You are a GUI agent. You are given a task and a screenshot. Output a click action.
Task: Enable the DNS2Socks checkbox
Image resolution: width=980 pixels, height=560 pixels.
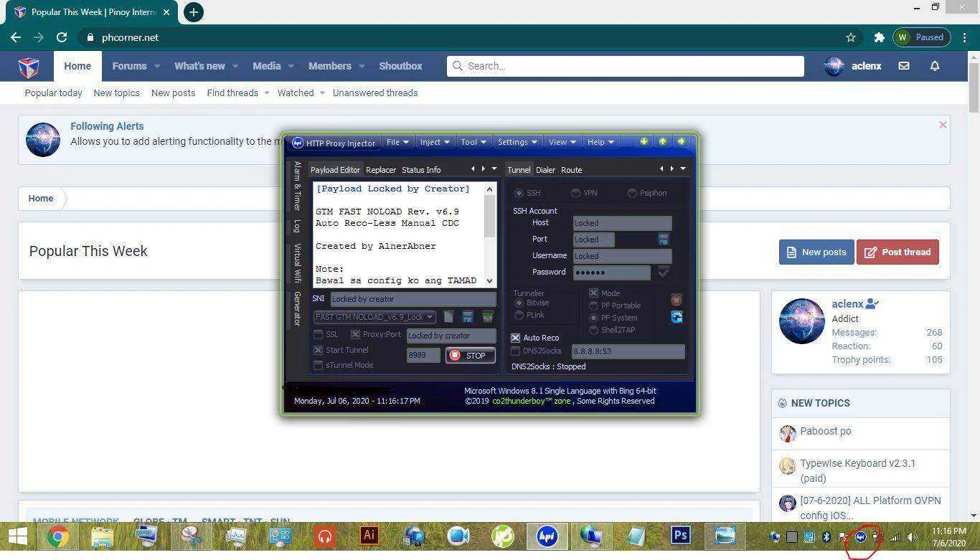pyautogui.click(x=515, y=351)
